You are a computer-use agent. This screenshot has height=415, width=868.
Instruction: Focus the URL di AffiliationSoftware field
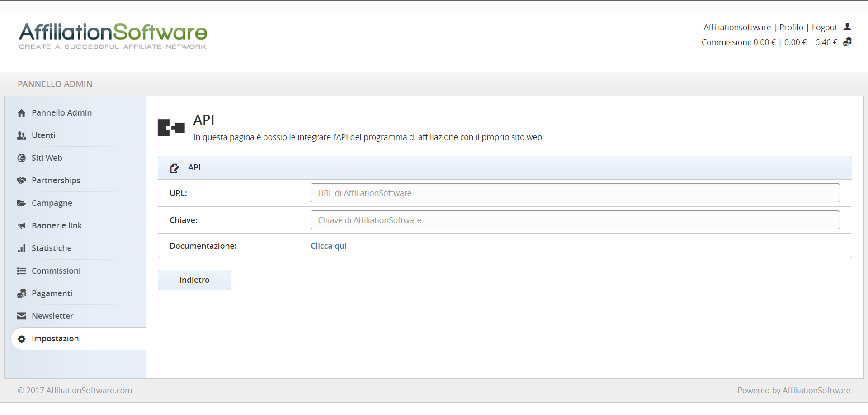[575, 193]
